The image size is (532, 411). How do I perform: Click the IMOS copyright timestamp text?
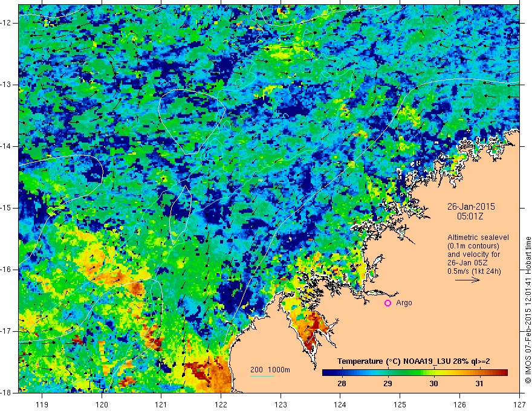(x=528, y=310)
